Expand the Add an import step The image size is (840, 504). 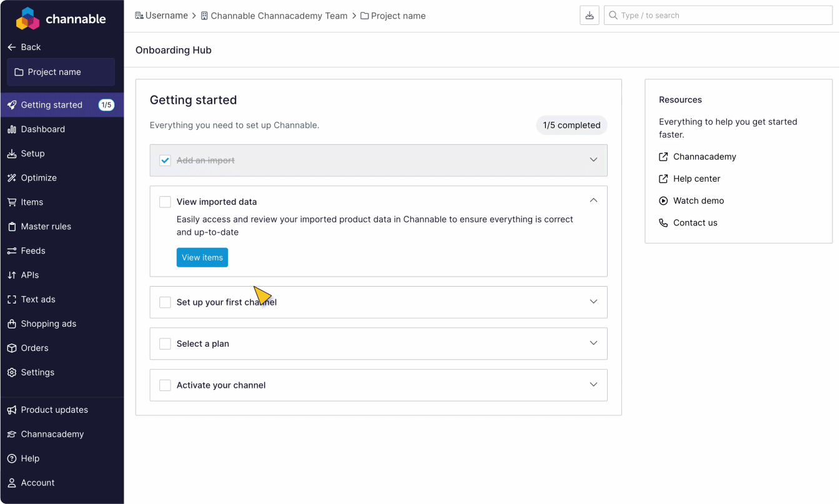[593, 160]
